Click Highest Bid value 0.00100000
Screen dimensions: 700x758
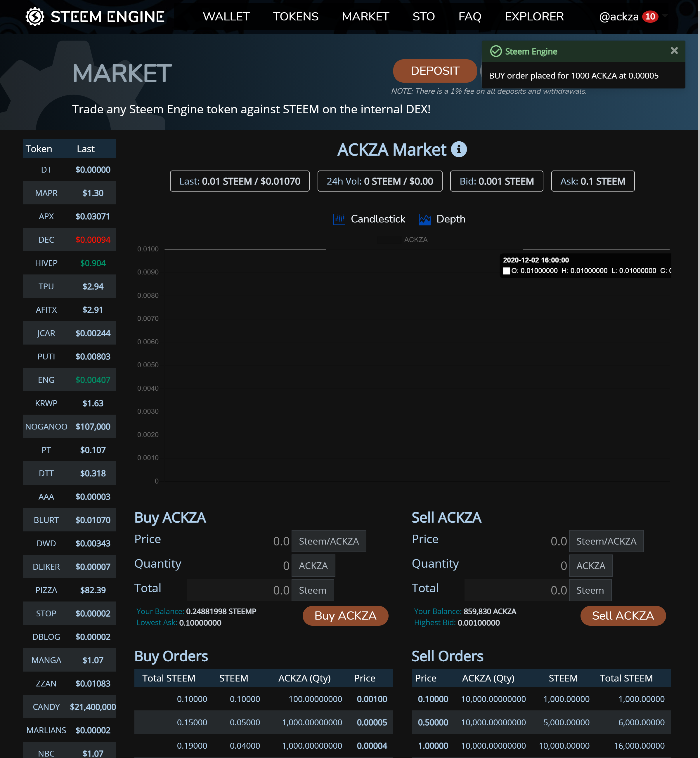tap(479, 623)
